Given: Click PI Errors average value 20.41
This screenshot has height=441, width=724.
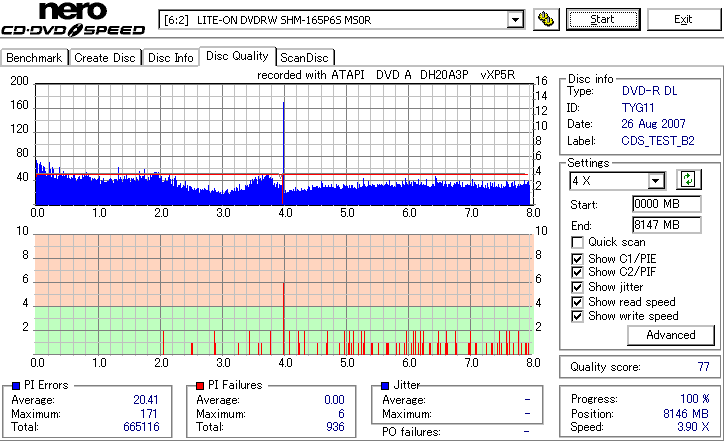Looking at the screenshot, I should point(146,400).
